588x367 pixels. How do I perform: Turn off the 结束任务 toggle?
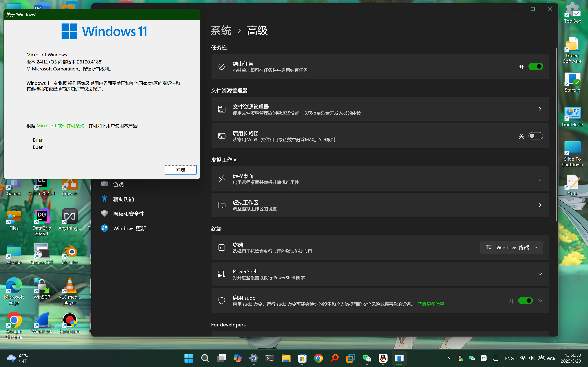535,66
